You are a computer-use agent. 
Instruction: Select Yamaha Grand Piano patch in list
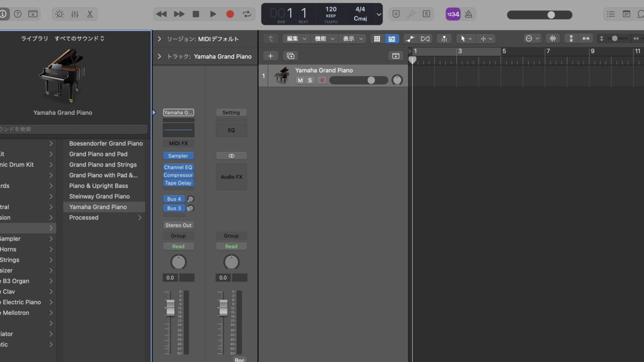click(x=104, y=207)
